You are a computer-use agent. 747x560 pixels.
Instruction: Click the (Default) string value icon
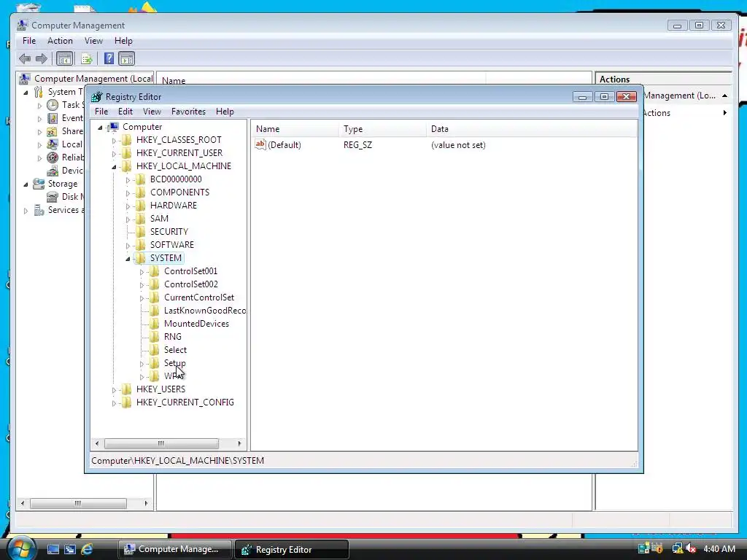tap(260, 144)
